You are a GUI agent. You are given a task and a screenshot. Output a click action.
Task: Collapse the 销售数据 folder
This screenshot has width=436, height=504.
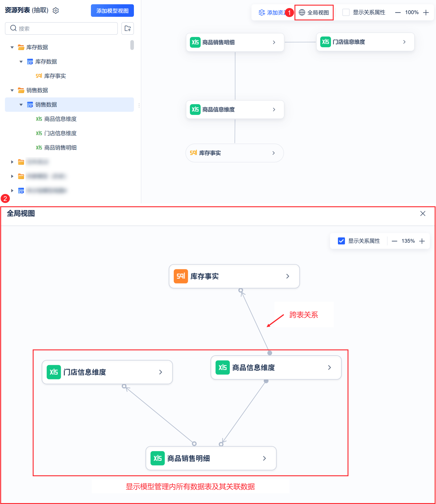12,90
